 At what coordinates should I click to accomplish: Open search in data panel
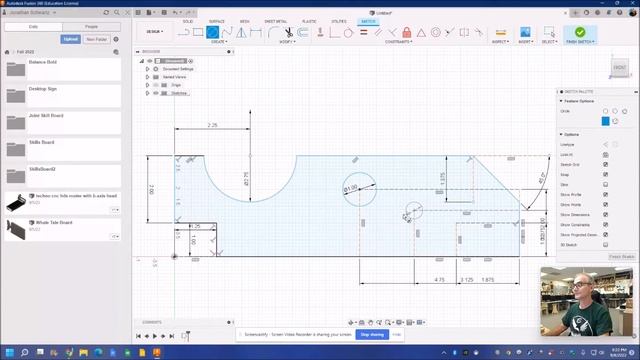pos(117,13)
